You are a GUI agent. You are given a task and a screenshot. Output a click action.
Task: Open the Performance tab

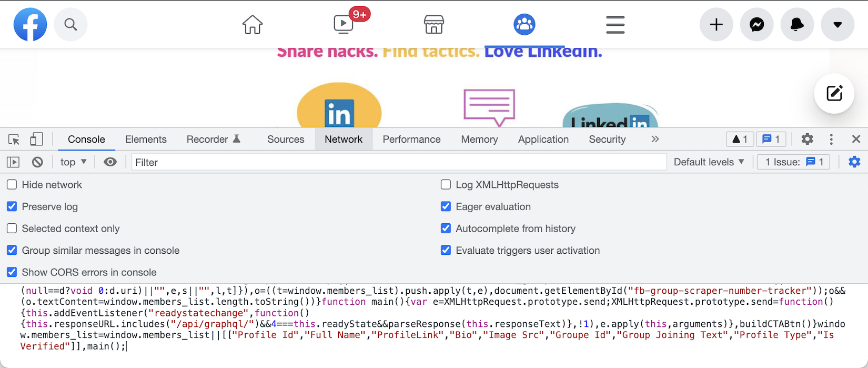[411, 140]
